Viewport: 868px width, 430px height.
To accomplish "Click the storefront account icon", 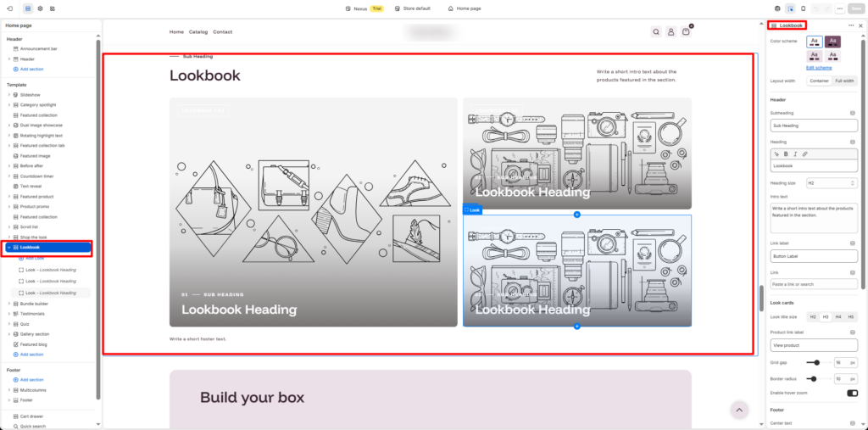I will [x=671, y=32].
